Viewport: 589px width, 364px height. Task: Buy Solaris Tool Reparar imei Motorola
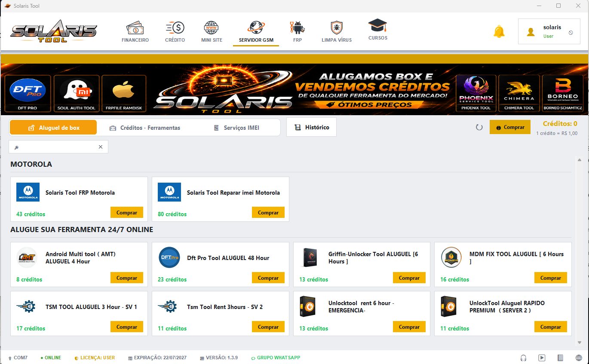268,213
